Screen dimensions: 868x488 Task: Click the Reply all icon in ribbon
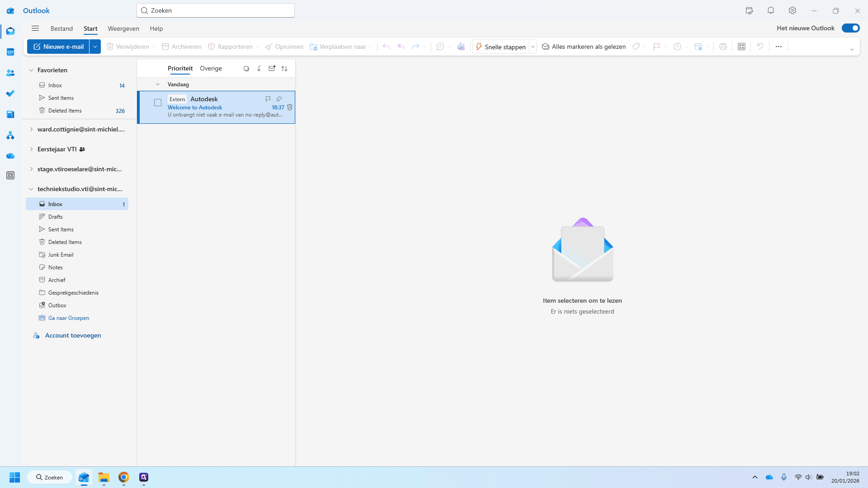point(401,47)
